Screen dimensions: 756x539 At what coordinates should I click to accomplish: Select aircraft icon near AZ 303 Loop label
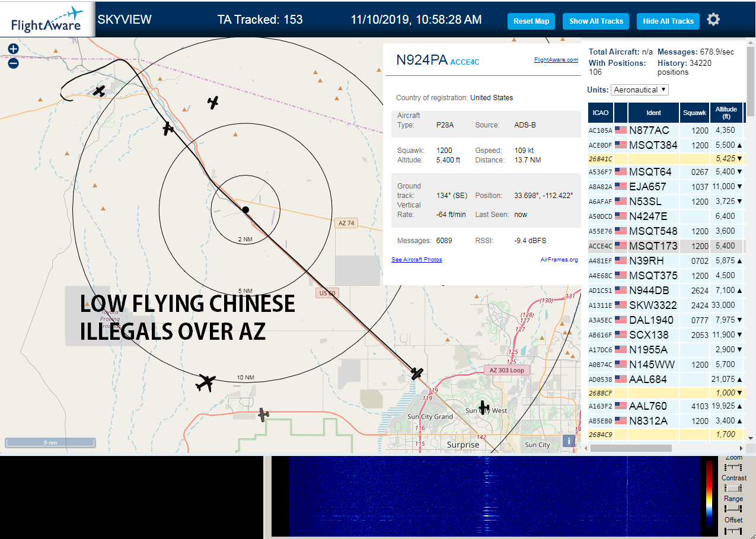(x=417, y=373)
